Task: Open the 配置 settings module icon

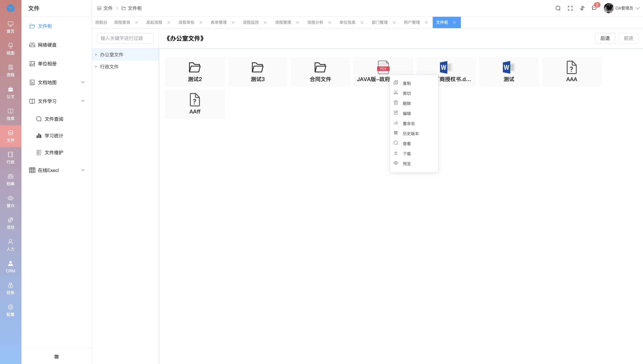Action: [11, 310]
